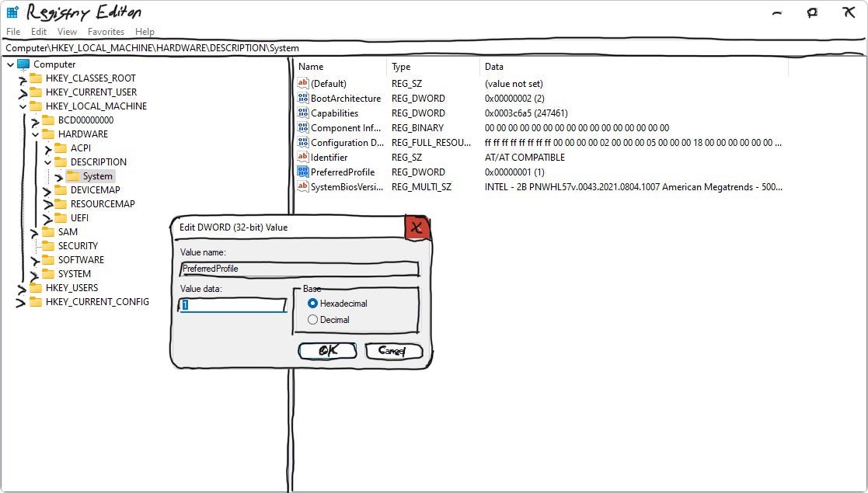The image size is (868, 493).
Task: Click the binary icon beside Component Inf...
Action: (x=302, y=127)
